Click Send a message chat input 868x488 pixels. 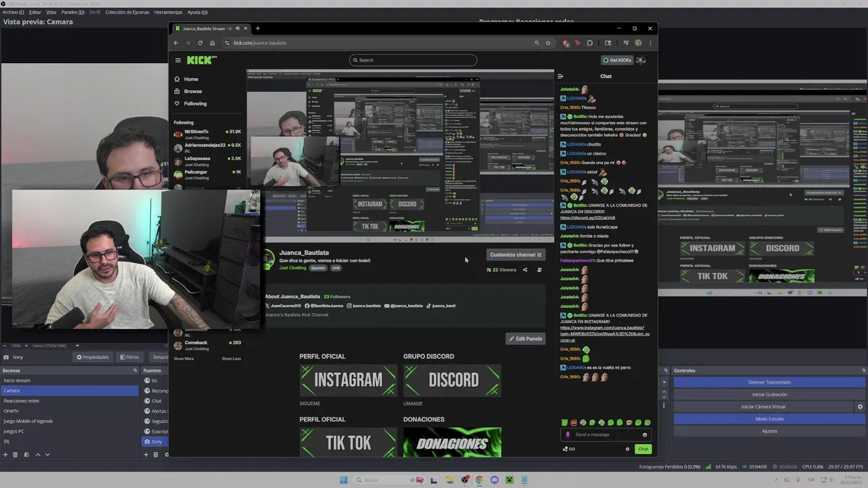click(606, 434)
